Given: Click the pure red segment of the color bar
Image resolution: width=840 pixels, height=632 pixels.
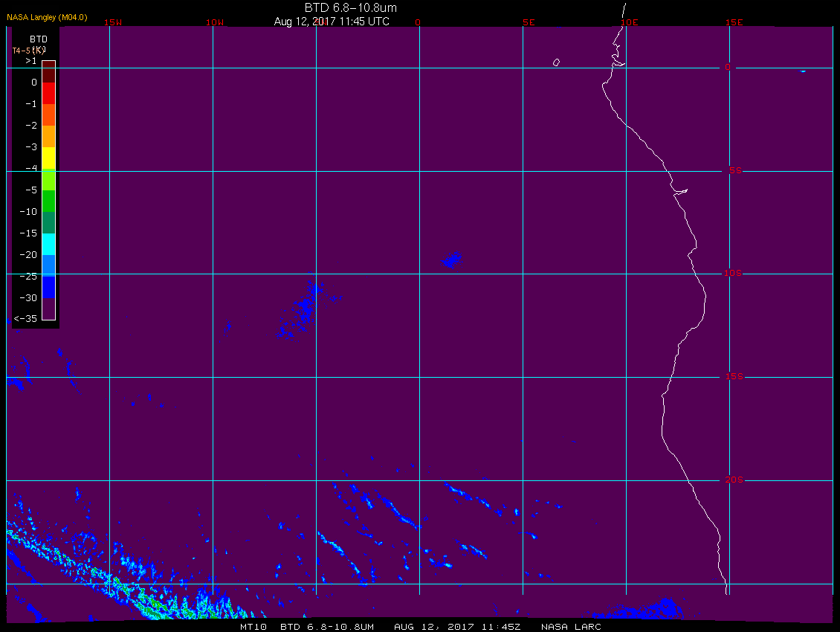Looking at the screenshot, I should click(x=49, y=93).
